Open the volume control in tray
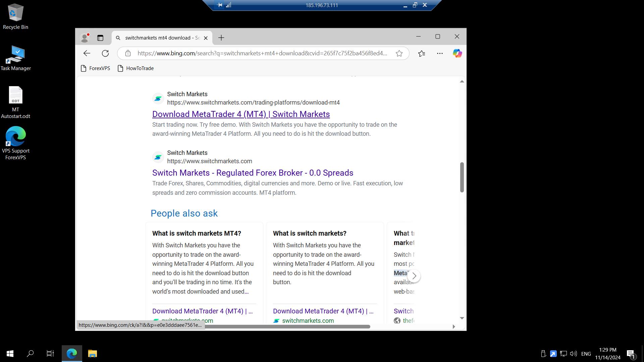Screen dimensions: 644x362 (574, 354)
